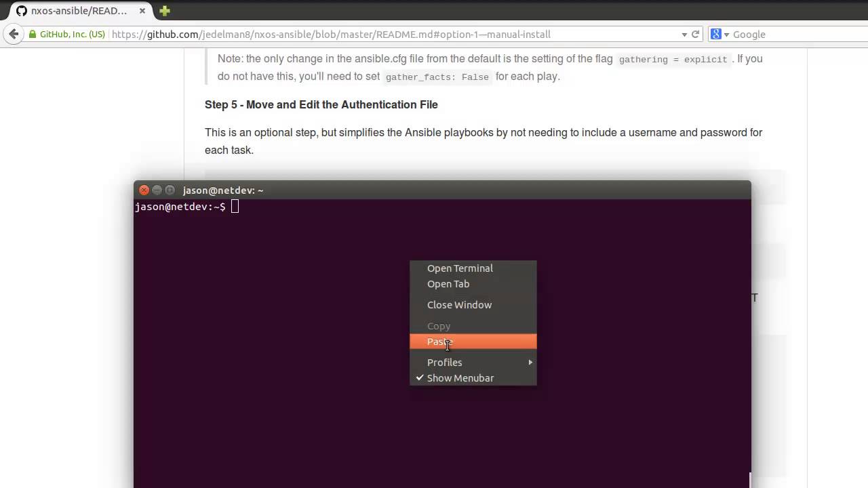Screen dimensions: 868x488
Task: Open the URL history dropdown arrow
Action: (684, 35)
